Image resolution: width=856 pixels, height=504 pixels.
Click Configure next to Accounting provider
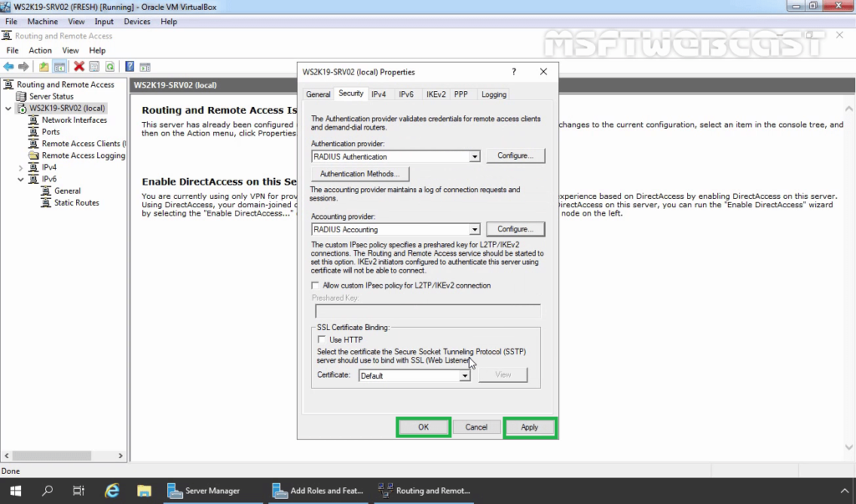[x=515, y=229]
